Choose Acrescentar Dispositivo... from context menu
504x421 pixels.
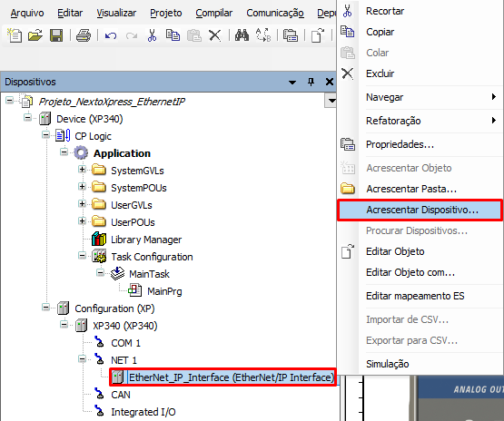pyautogui.click(x=420, y=210)
